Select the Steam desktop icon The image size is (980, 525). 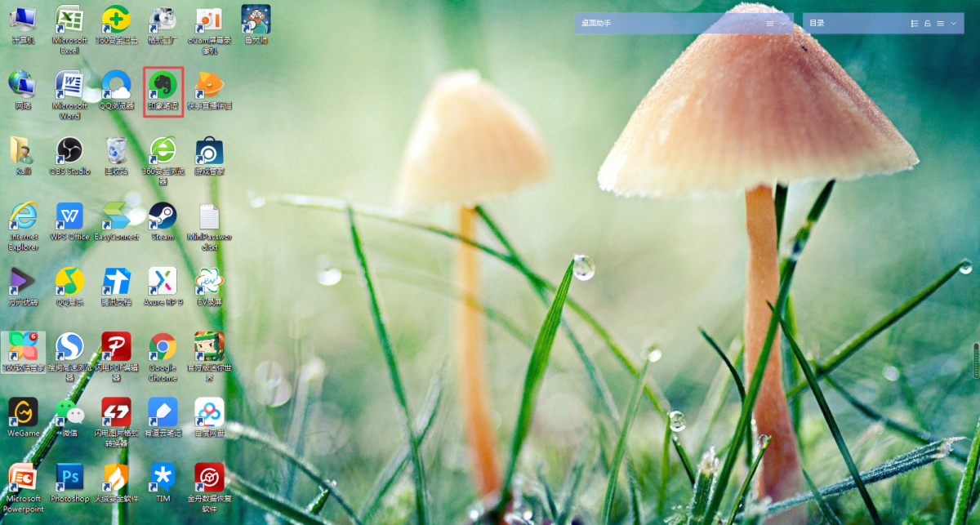click(163, 216)
